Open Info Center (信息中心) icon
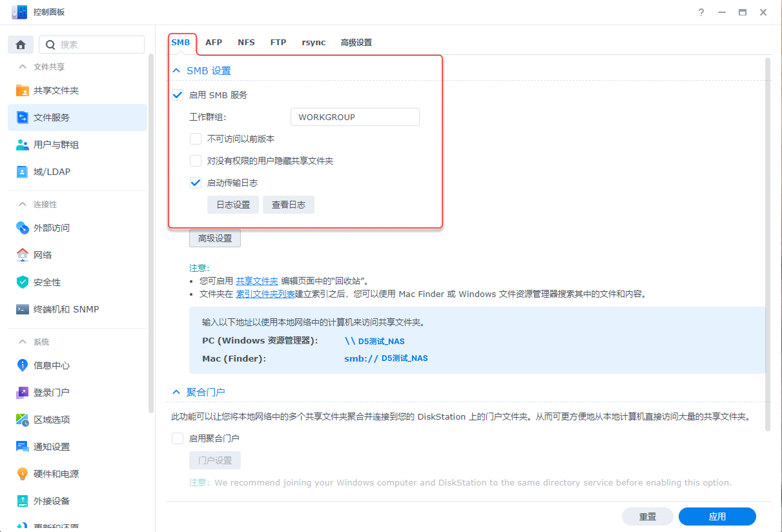The image size is (782, 532). pos(22,365)
